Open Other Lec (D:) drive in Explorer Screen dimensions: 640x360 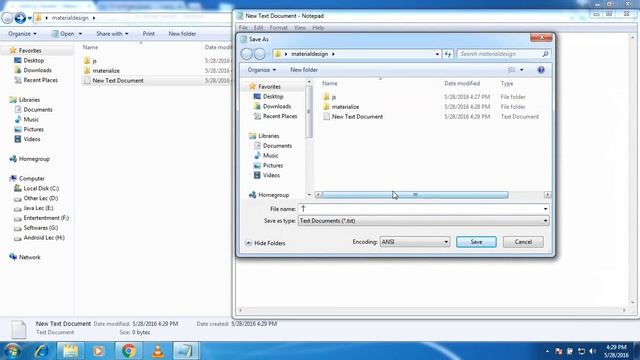coord(40,198)
